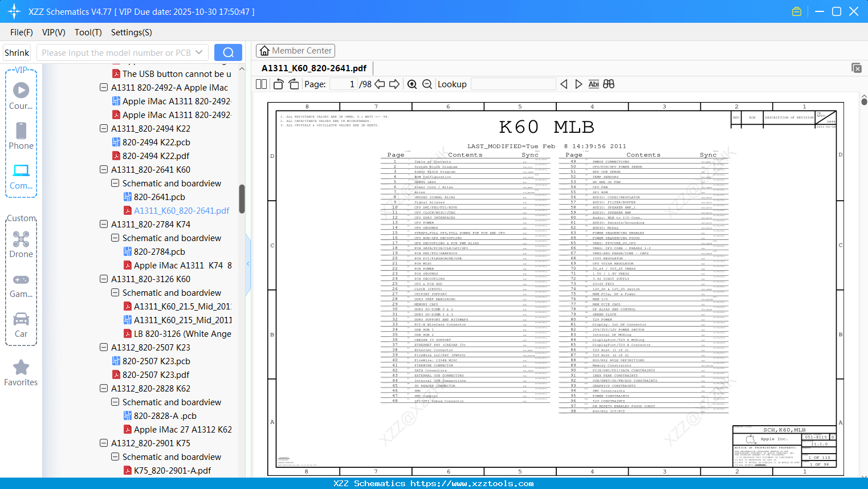
Task: Click the tree panel scrollbar thumb
Action: pyautogui.click(x=242, y=199)
